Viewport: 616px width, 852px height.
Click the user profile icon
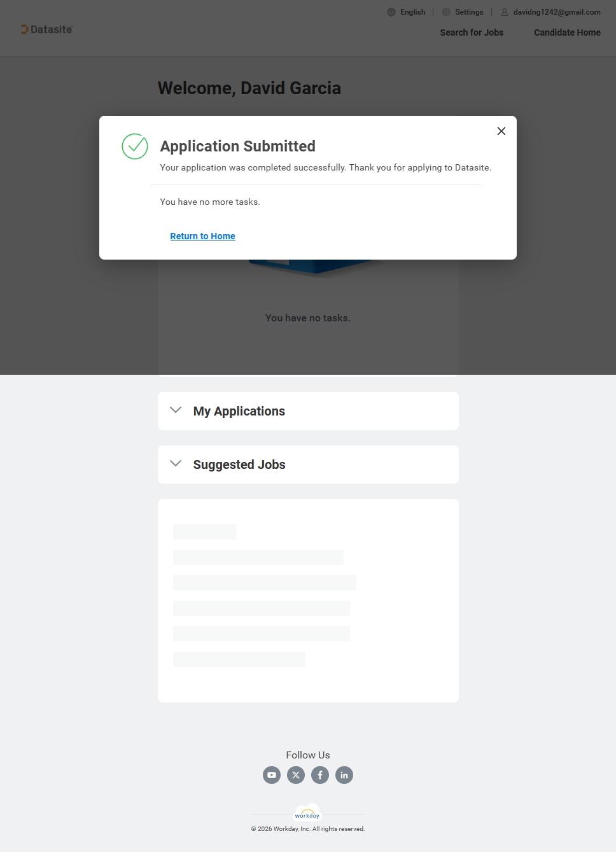[x=505, y=12]
